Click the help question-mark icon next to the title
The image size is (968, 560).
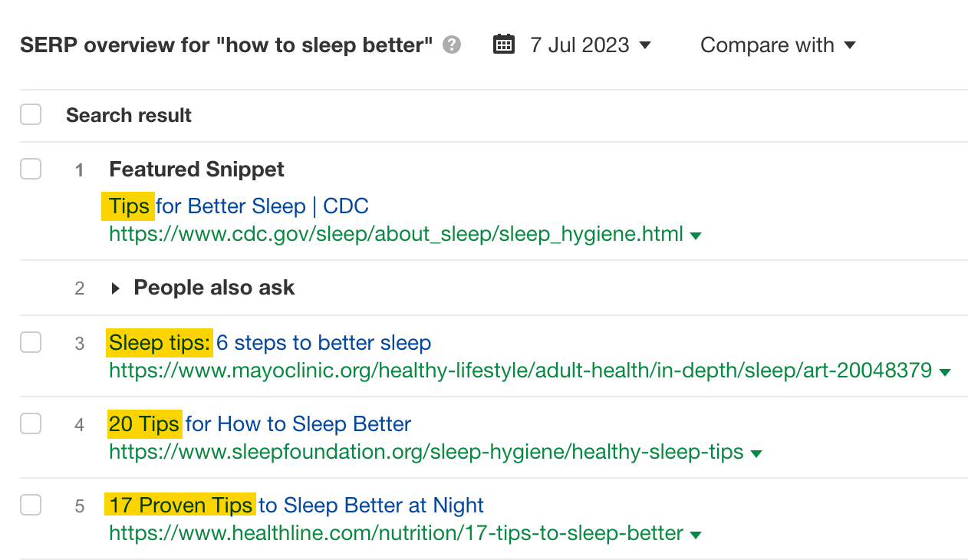(x=452, y=44)
